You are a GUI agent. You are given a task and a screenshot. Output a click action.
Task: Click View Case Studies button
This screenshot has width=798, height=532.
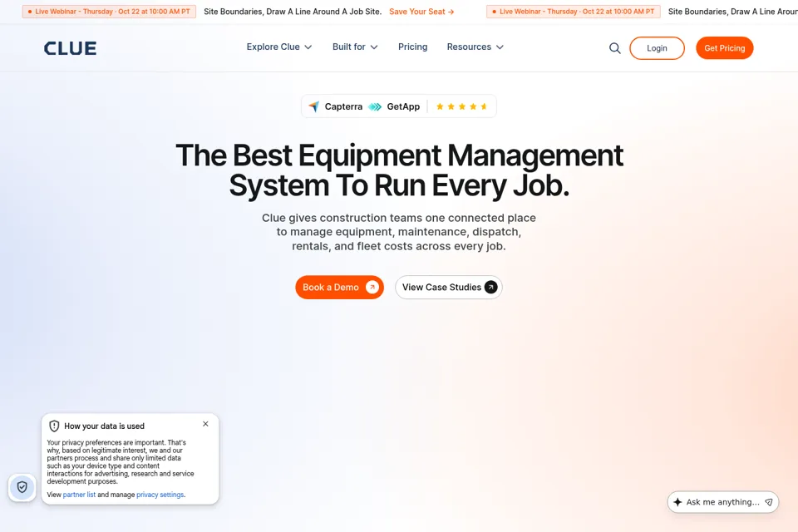pos(448,287)
